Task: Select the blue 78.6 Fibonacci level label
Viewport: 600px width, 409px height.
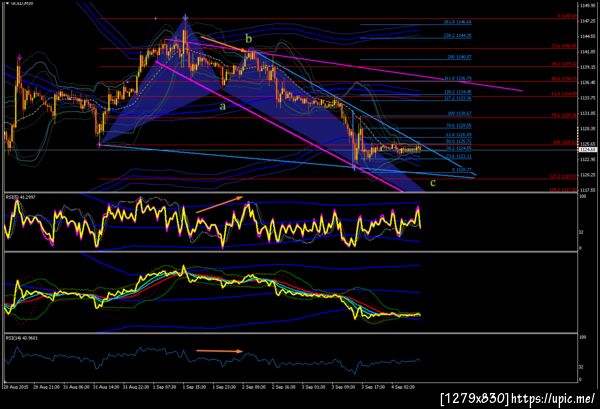Action: pyautogui.click(x=458, y=125)
